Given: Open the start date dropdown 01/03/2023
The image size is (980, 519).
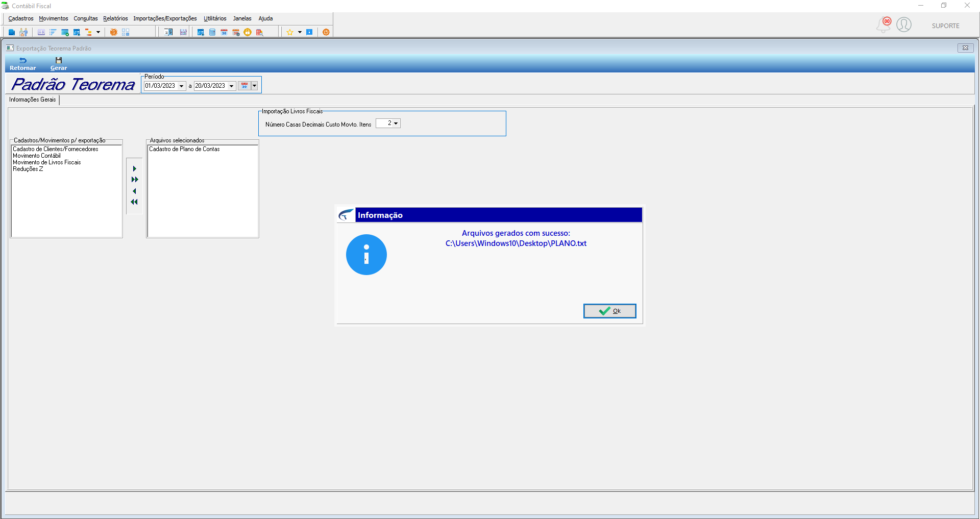Looking at the screenshot, I should click(181, 86).
